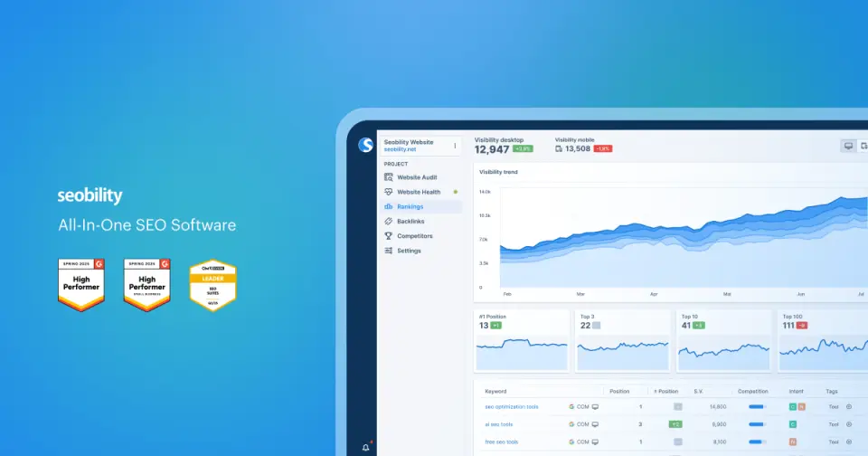Click the Backlinks chain icon
Viewport: 868px width, 456px height.
coord(389,221)
